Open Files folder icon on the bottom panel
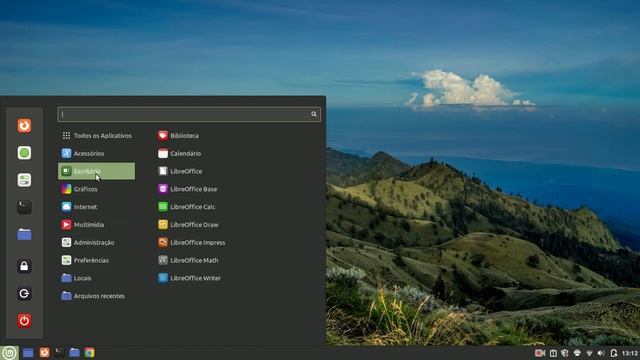The height and width of the screenshot is (360, 640). click(74, 352)
